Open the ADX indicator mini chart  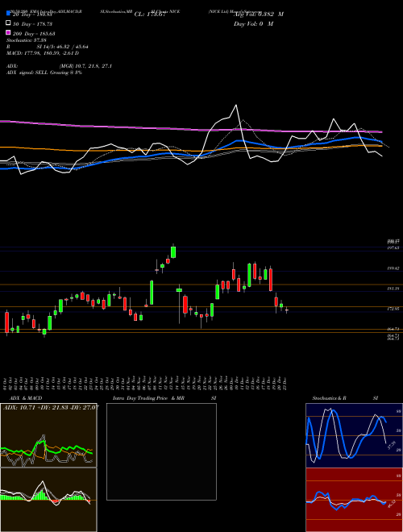(48, 435)
